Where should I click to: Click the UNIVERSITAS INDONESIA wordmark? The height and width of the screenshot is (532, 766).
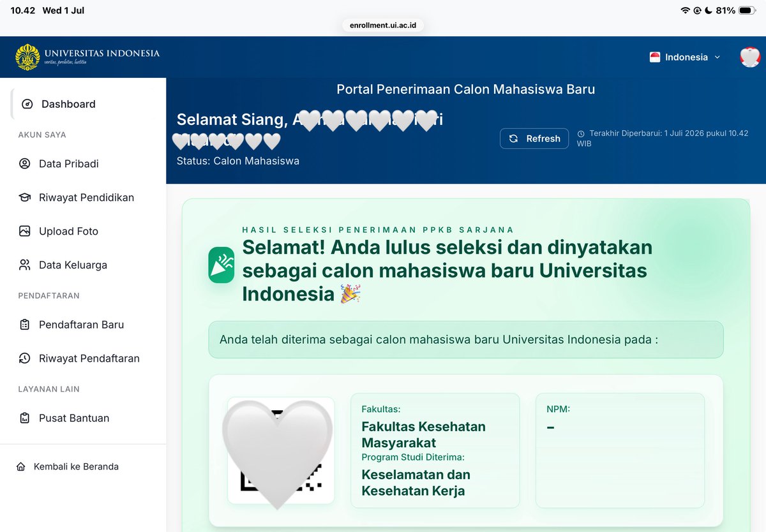[102, 53]
